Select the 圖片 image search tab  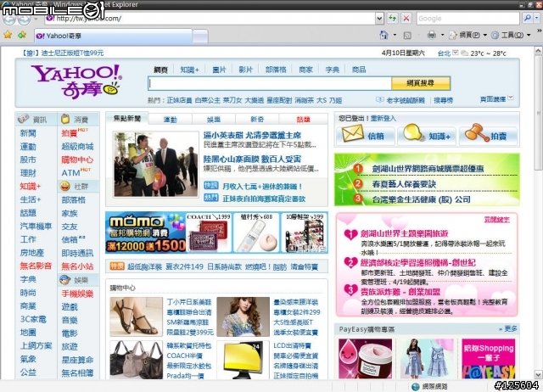(x=219, y=70)
